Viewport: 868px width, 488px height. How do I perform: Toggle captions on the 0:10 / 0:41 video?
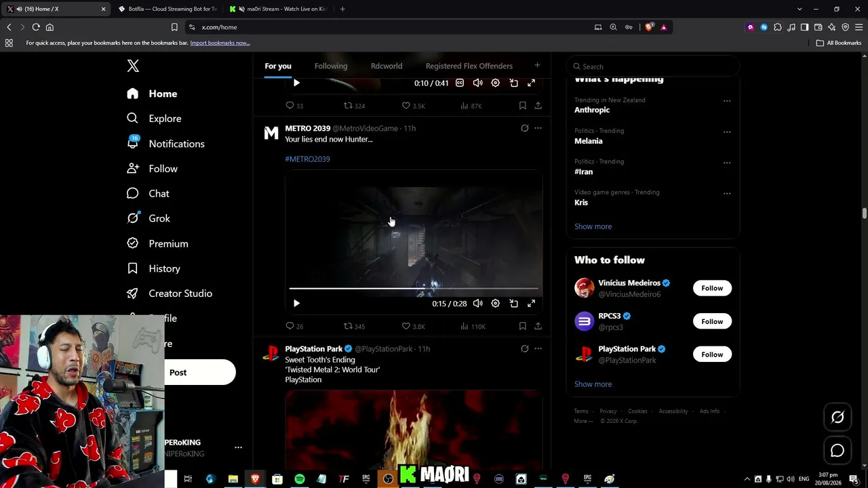(x=460, y=83)
